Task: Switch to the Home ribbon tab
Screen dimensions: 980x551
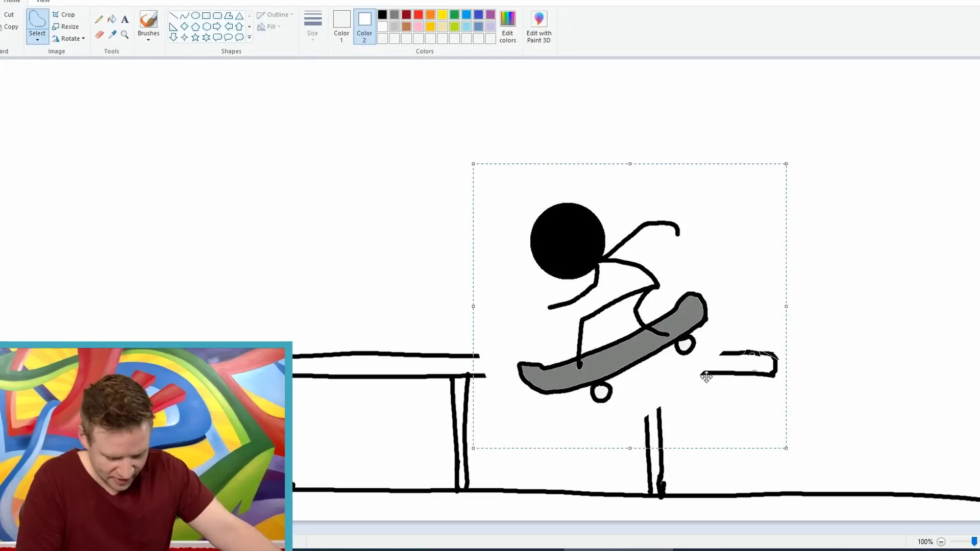Action: (x=12, y=2)
